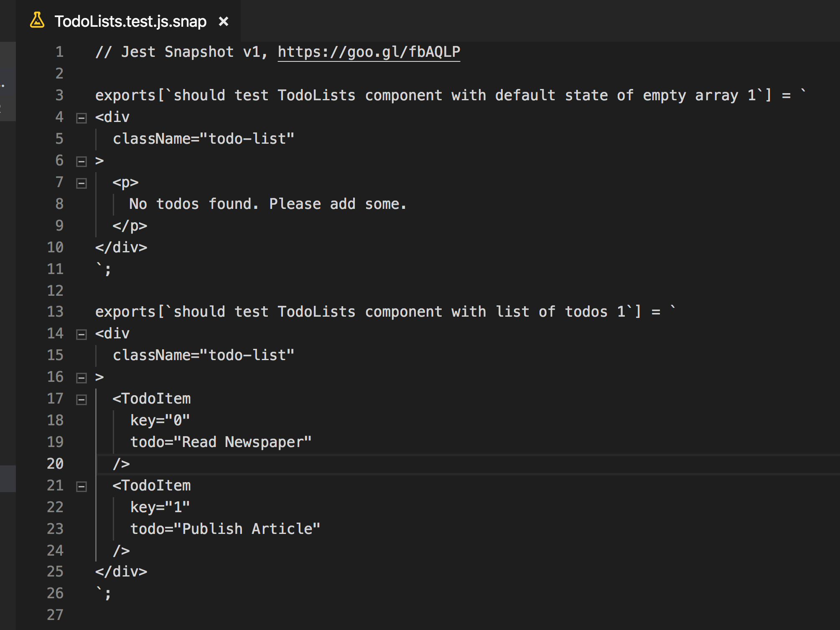Screen dimensions: 840x630
Task: Close the TodoLists.test.js.snap tab
Action: click(224, 21)
